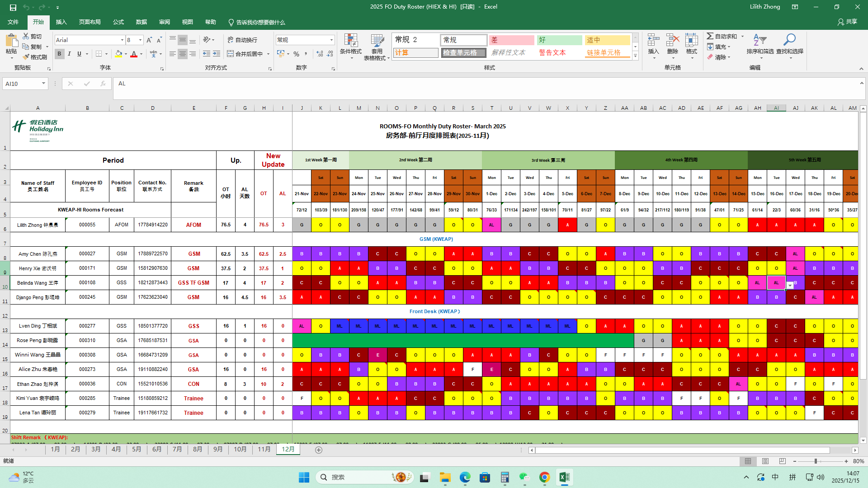Open the Page Layout ribbon tab
Screen dimensions: 868x488
90,22
